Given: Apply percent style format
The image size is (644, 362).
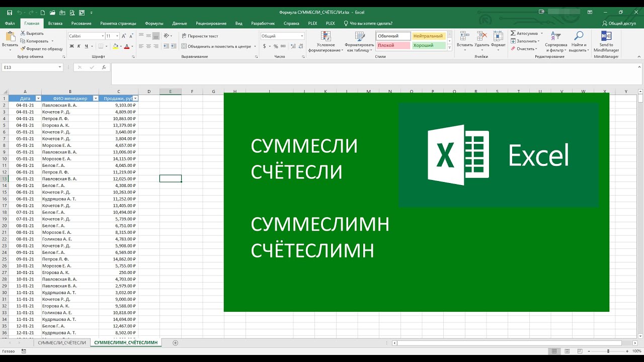Looking at the screenshot, I should pos(276,46).
